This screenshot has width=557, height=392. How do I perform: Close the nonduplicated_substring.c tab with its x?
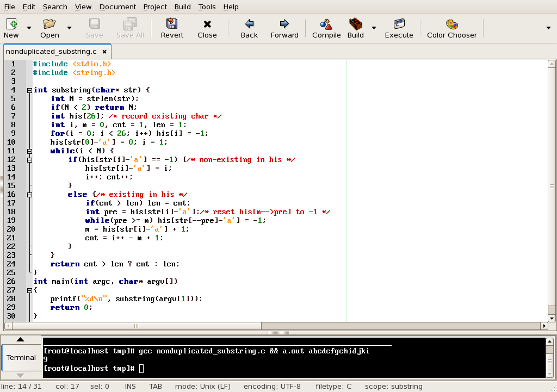pos(104,52)
